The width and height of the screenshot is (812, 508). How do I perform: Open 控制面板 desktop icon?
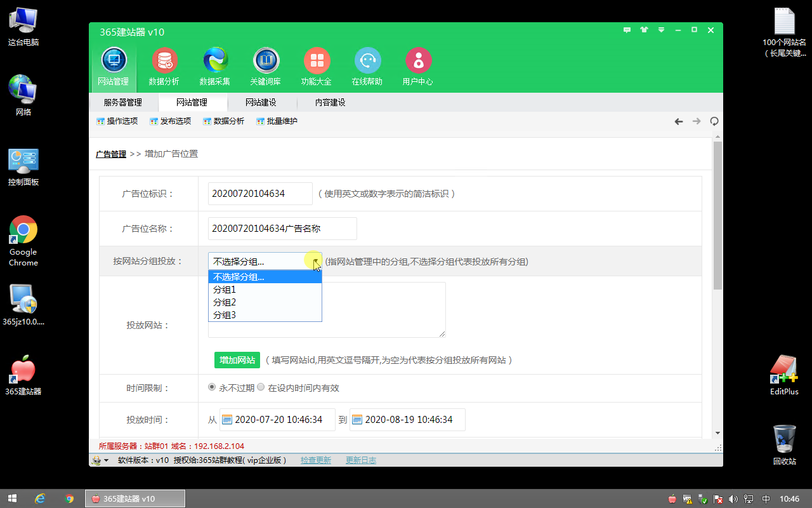click(23, 167)
